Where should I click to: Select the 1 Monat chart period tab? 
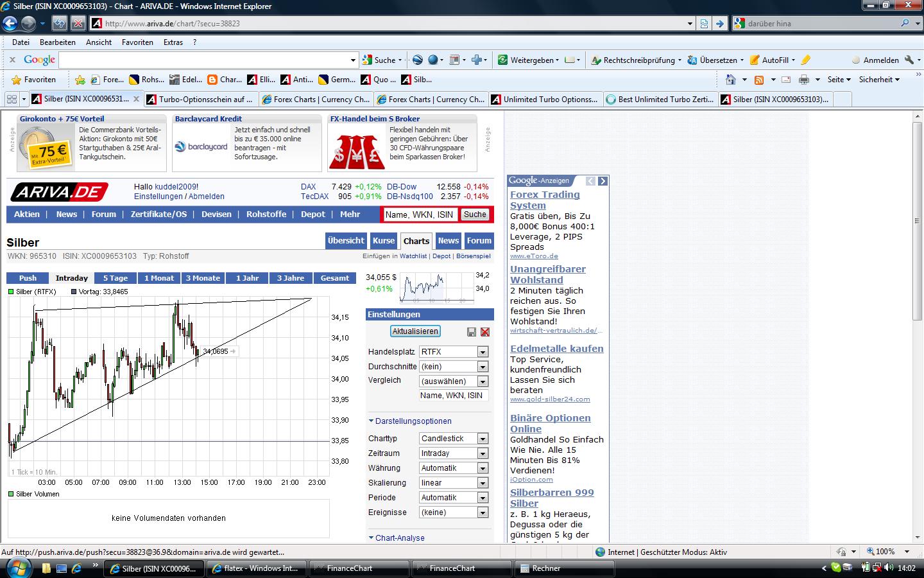coord(159,278)
